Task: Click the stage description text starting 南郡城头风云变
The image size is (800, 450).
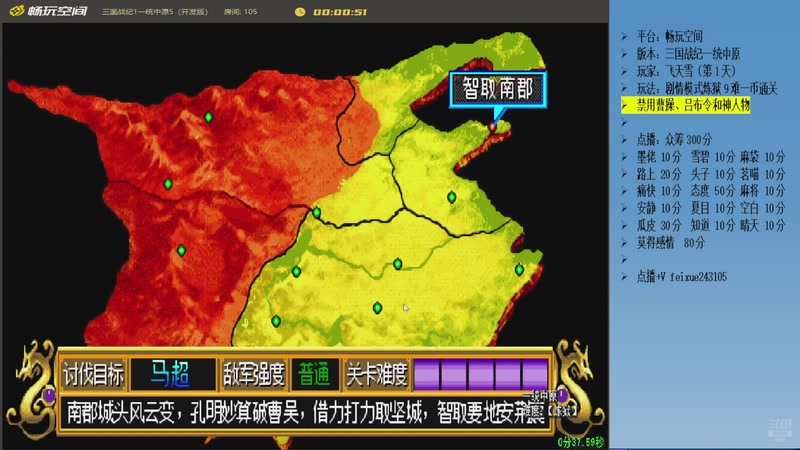Action: [306, 413]
